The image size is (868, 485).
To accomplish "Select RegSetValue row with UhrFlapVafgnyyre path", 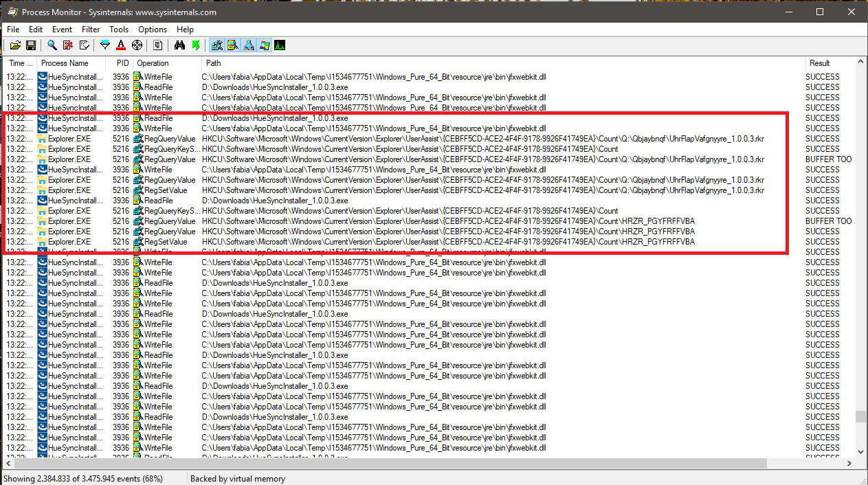I will tap(429, 190).
